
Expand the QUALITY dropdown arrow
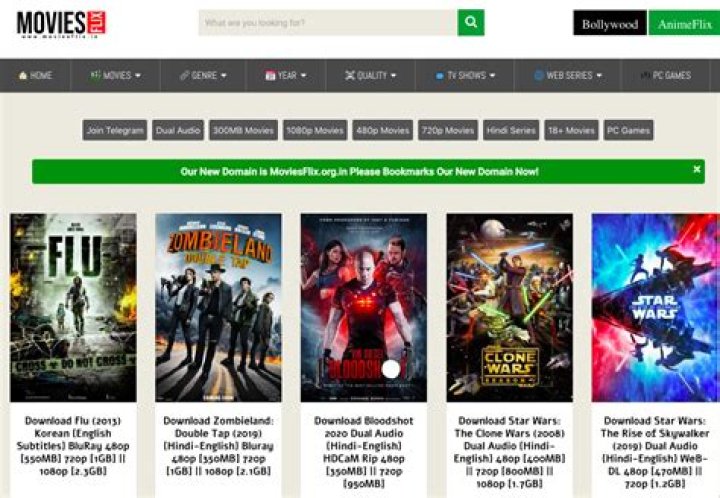[393, 75]
